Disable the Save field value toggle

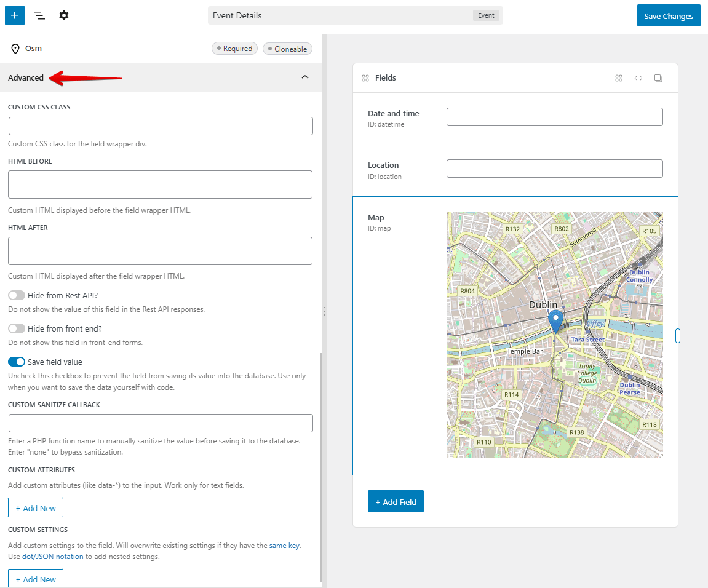(17, 362)
